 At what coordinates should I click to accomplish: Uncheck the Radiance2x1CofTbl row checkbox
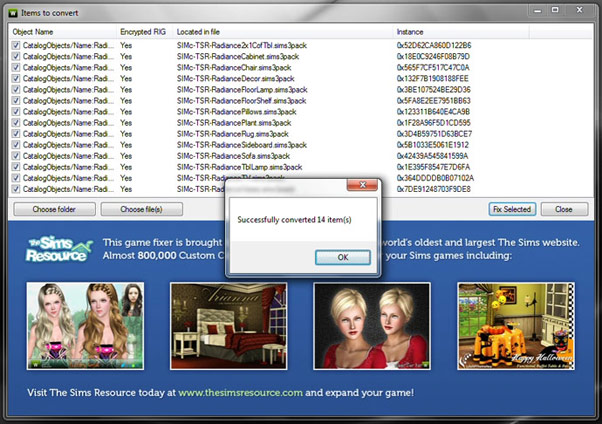point(15,47)
